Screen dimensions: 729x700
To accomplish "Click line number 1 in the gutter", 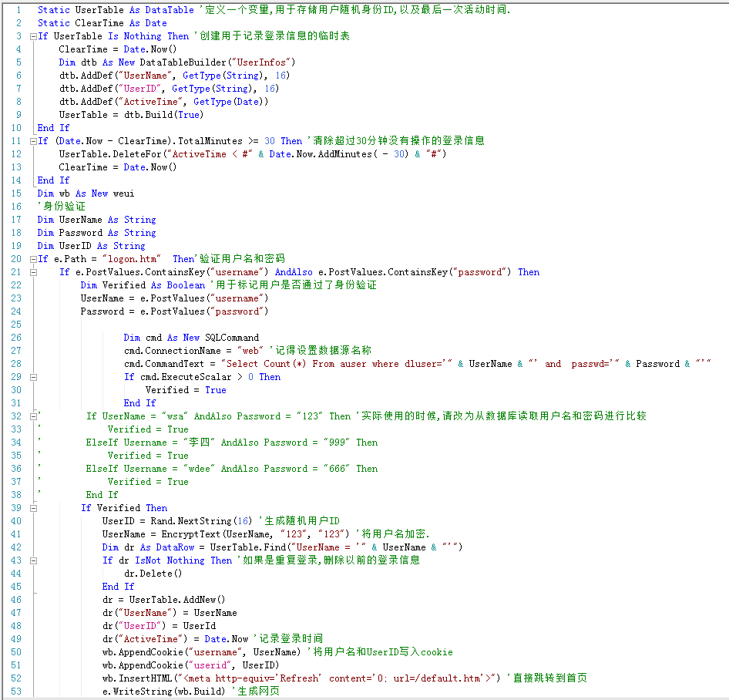I will [18, 10].
